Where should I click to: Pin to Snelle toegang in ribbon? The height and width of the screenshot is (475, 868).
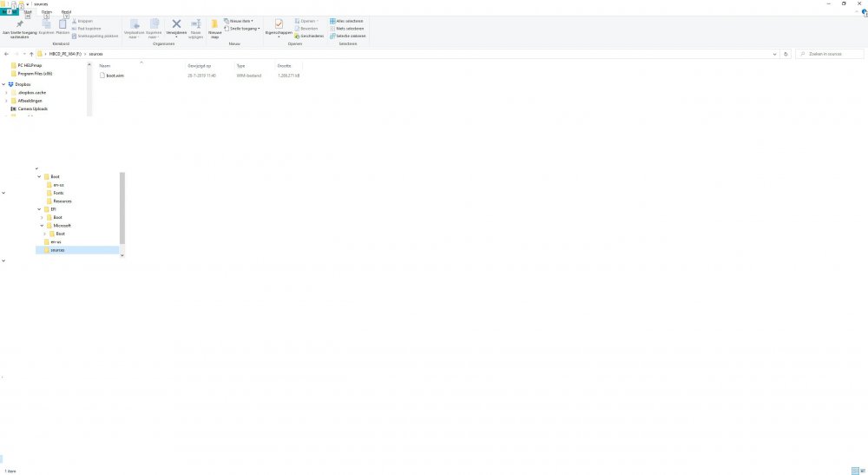19,29
